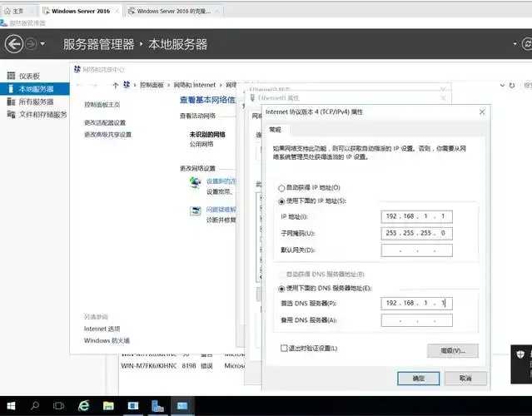Click the storage icon beside 文件和存储服务

(x=11, y=115)
